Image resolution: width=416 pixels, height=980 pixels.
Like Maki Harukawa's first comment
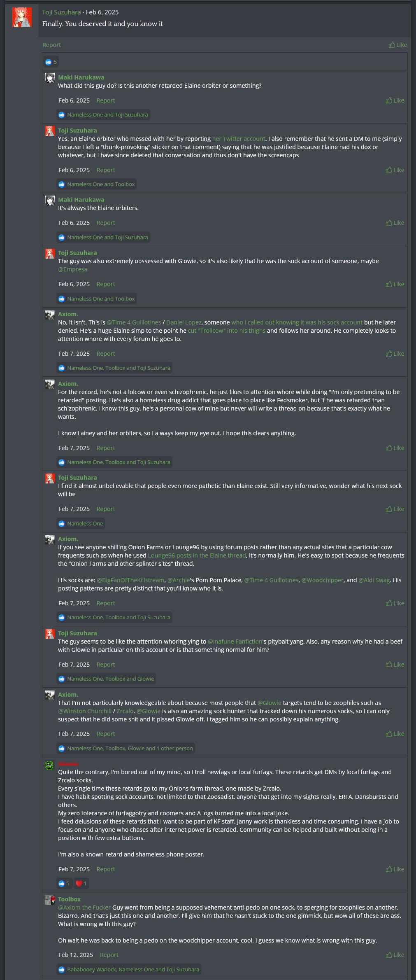pos(395,100)
